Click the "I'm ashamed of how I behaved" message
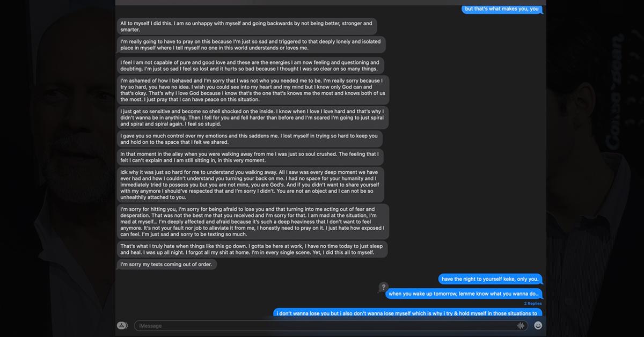 tap(252, 90)
